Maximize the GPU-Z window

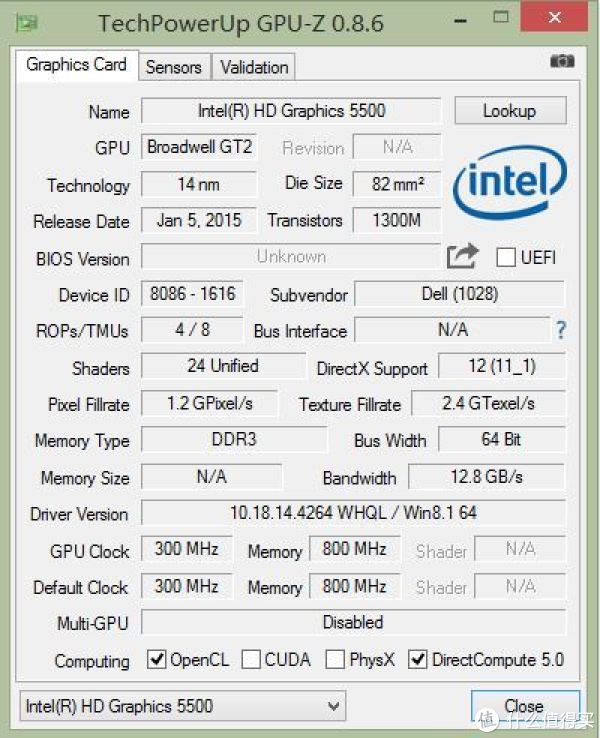coord(501,17)
